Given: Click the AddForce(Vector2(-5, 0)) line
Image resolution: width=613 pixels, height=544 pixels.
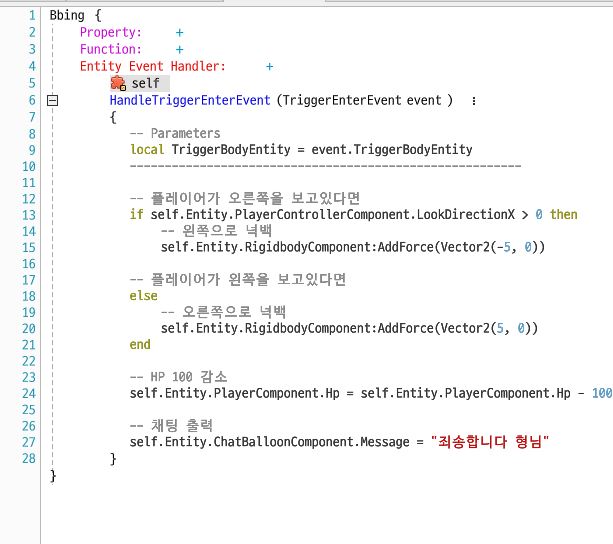Looking at the screenshot, I should tap(353, 247).
